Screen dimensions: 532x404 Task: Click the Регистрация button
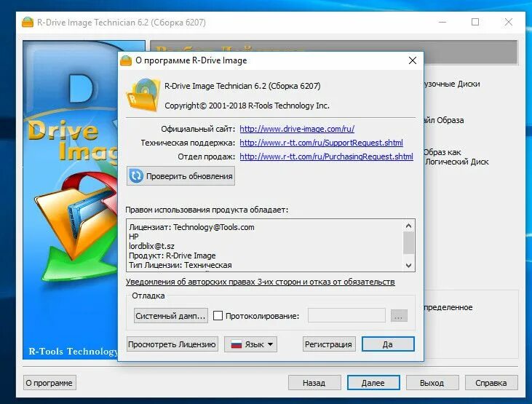point(328,344)
